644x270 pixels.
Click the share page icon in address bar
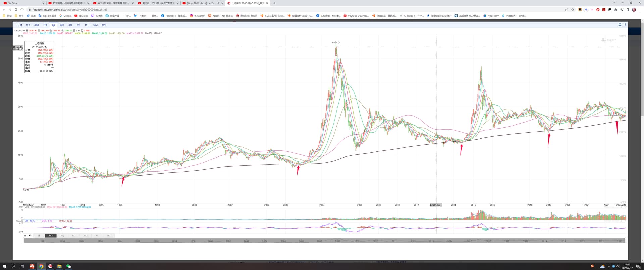point(567,10)
